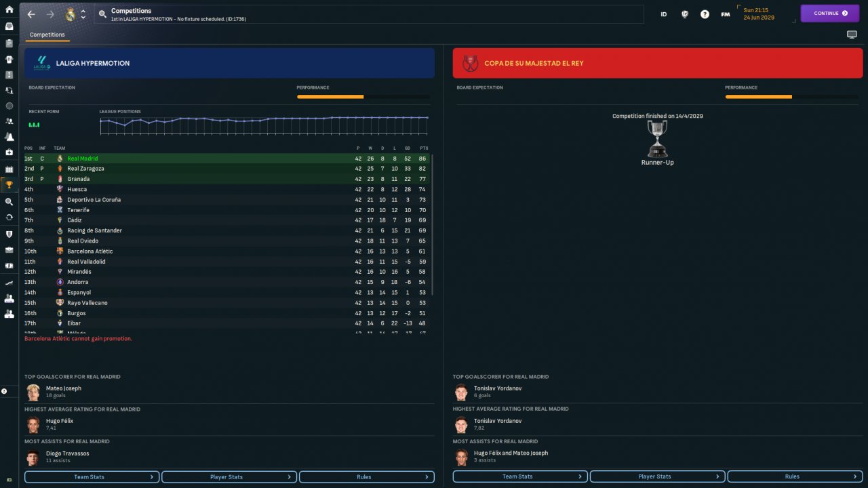The image size is (868, 488).
Task: Open the football icon in the sidebar
Action: (x=9, y=106)
